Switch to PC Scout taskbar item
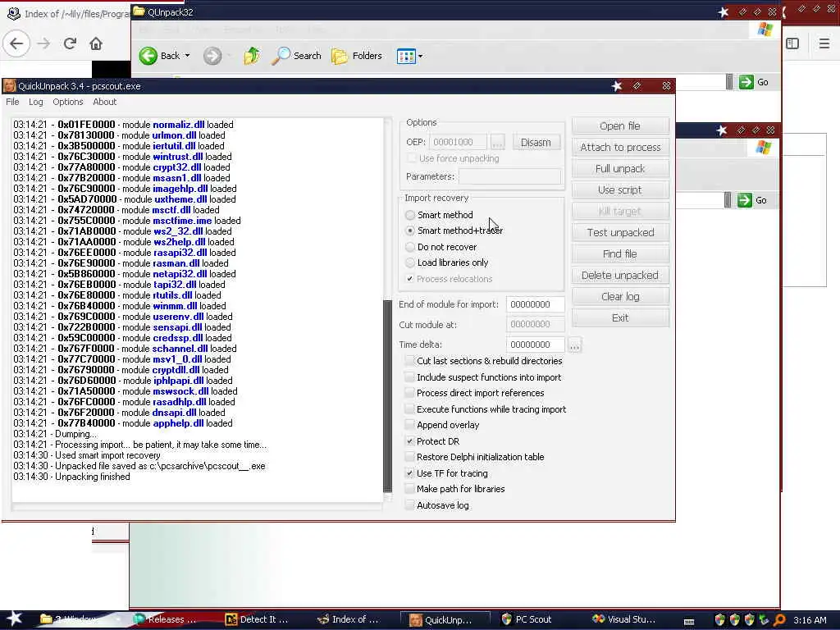Viewport: 840px width, 630px height. pos(527,619)
